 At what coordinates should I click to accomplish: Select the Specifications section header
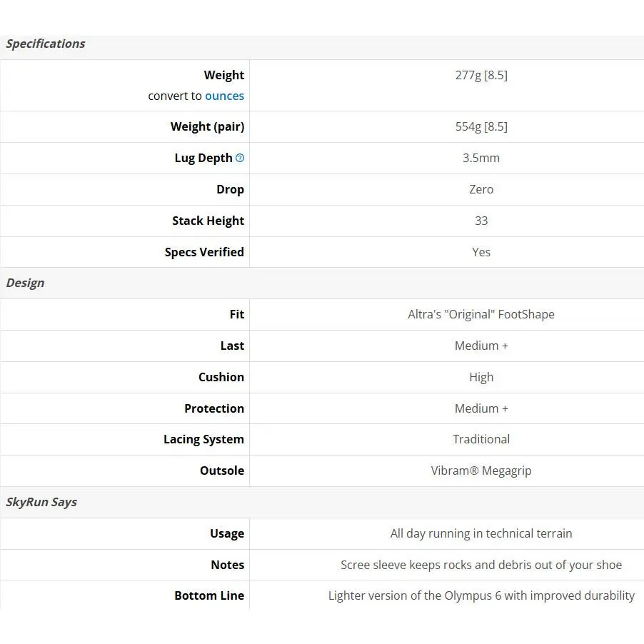46,44
